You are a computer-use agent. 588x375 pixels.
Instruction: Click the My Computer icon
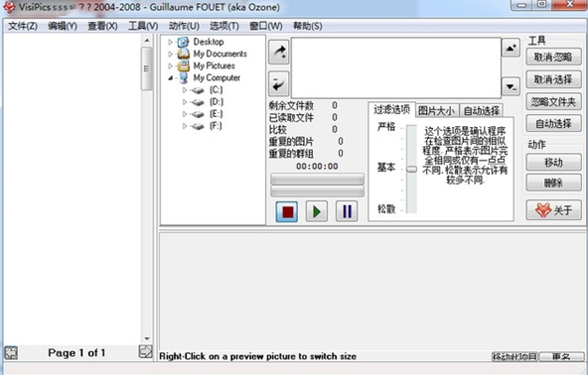point(183,78)
